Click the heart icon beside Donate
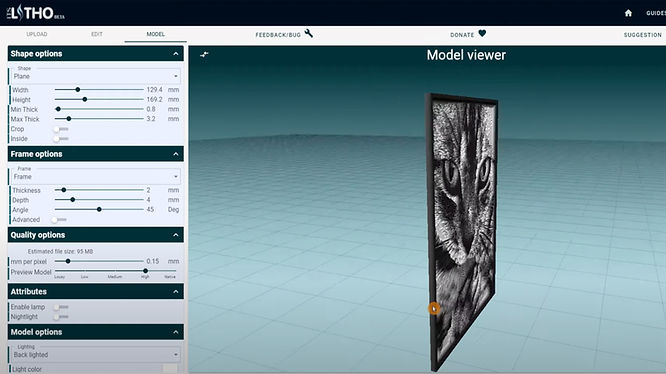 click(x=482, y=33)
